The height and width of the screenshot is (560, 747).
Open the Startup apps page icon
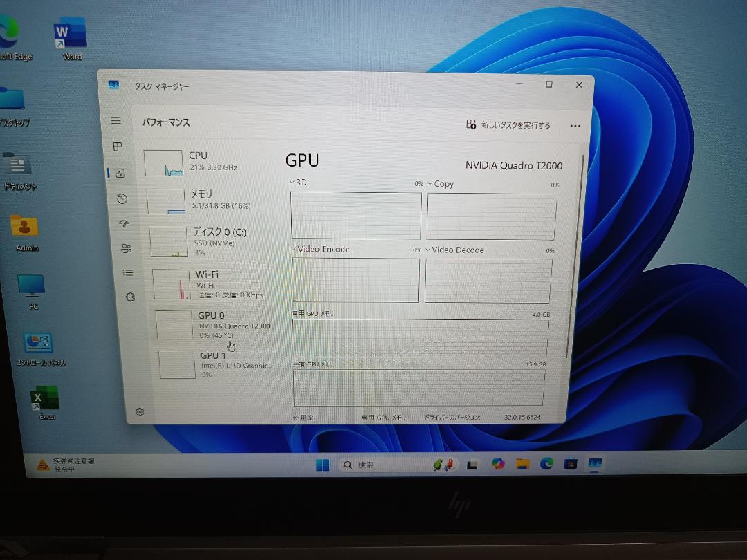(124, 223)
